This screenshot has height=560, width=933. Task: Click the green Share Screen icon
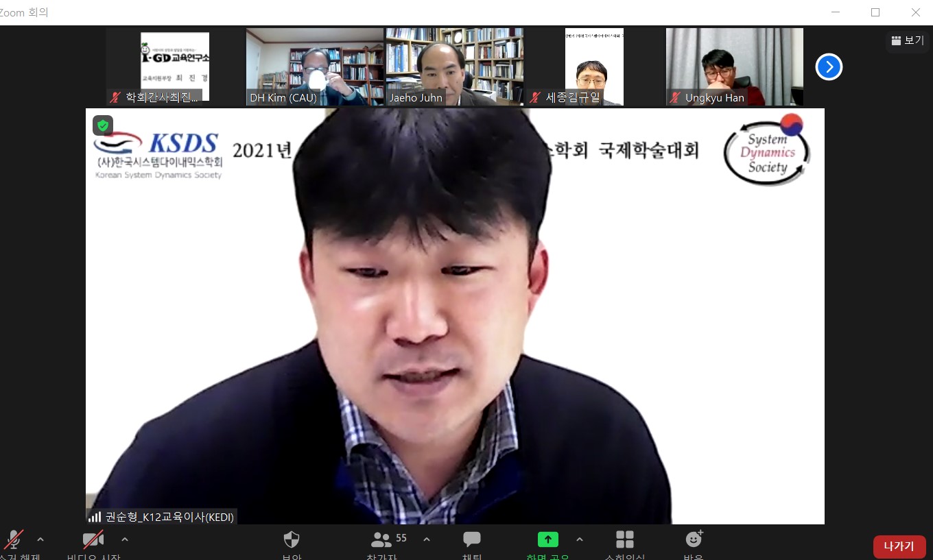point(547,540)
